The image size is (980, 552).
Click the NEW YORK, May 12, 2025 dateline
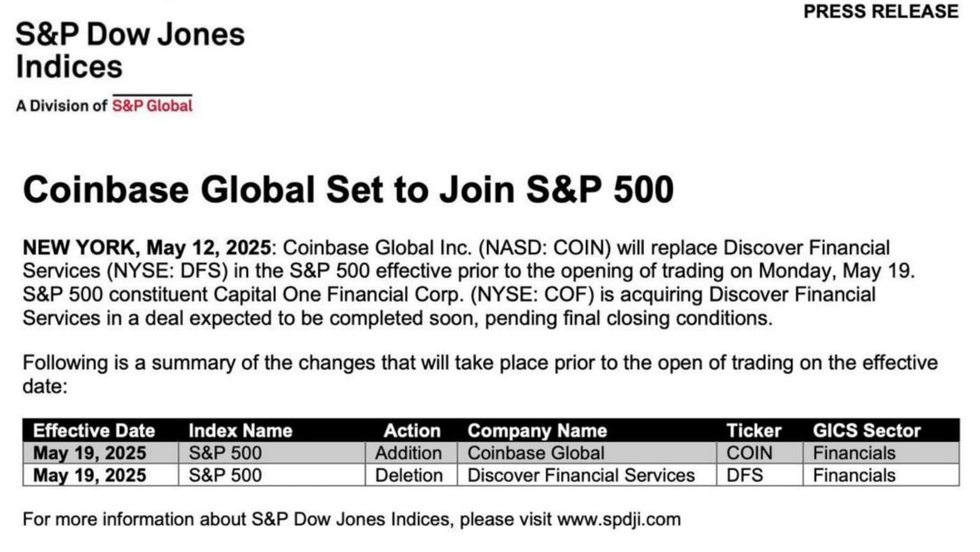point(146,248)
